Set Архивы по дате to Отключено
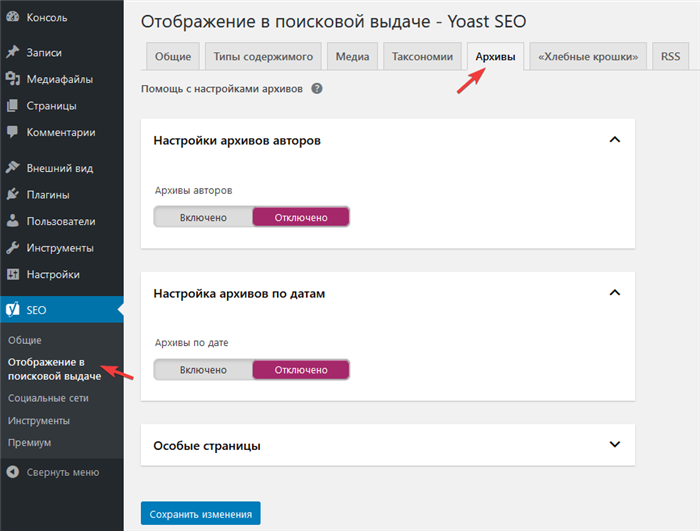 pyautogui.click(x=301, y=370)
